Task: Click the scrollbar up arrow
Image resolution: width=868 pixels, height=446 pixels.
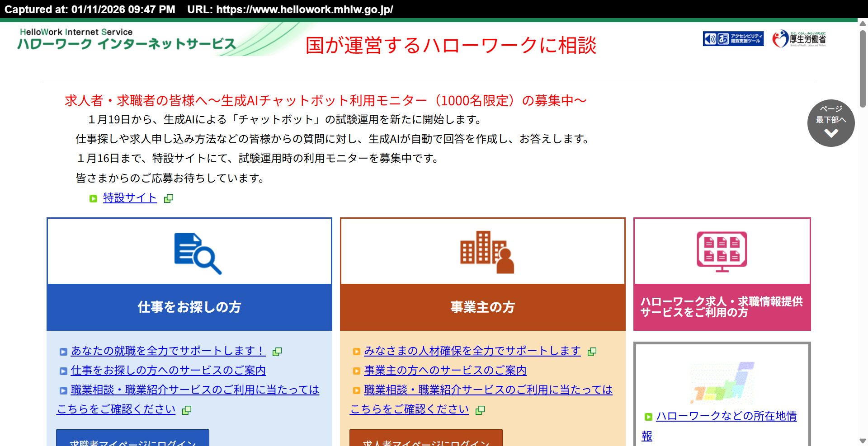Action: (863, 23)
